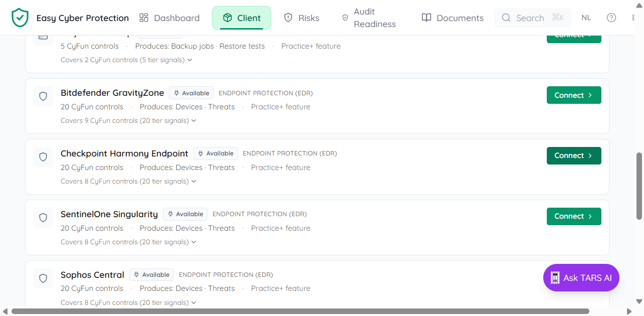Expand SentinelOne covers 8 CyFun controls
The height and width of the screenshot is (316, 644).
coord(128,242)
